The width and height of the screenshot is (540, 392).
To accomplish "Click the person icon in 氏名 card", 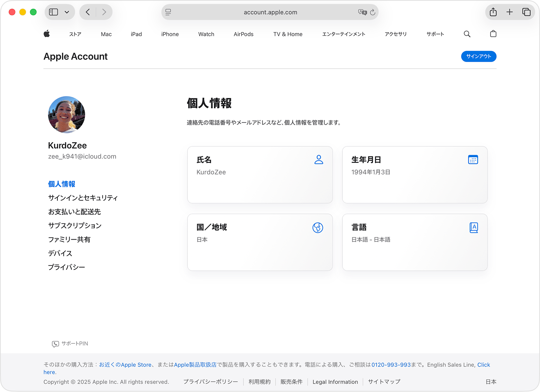I will pyautogui.click(x=319, y=160).
